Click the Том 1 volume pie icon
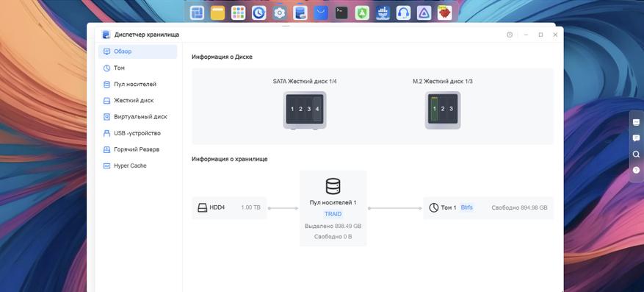 coord(434,207)
